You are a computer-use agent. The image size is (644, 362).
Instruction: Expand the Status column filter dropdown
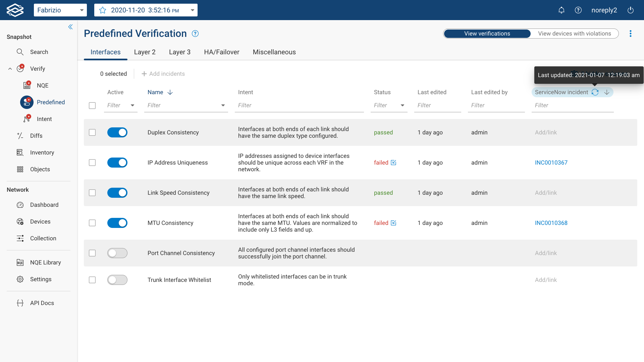click(x=402, y=105)
